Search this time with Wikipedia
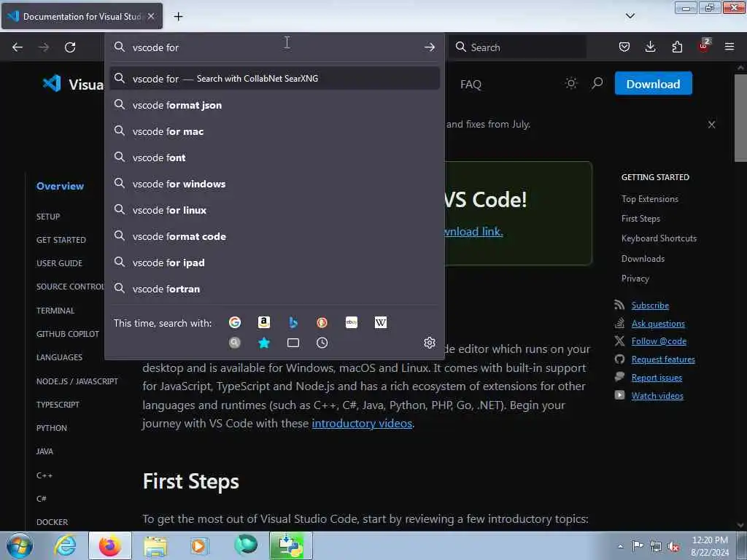 (x=381, y=322)
